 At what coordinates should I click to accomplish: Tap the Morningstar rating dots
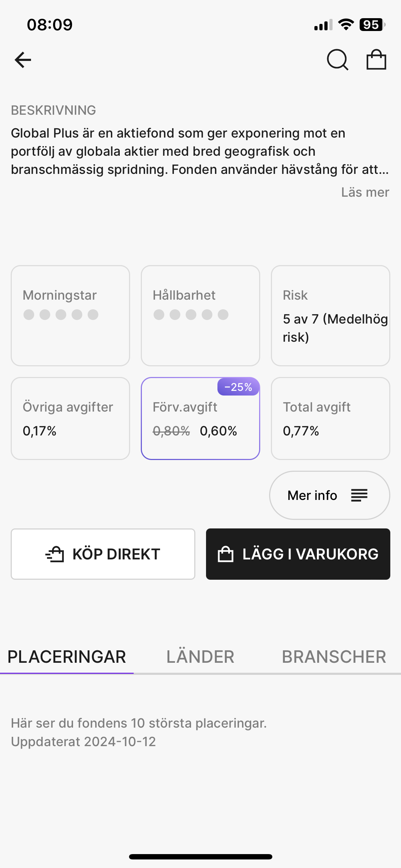(61, 315)
